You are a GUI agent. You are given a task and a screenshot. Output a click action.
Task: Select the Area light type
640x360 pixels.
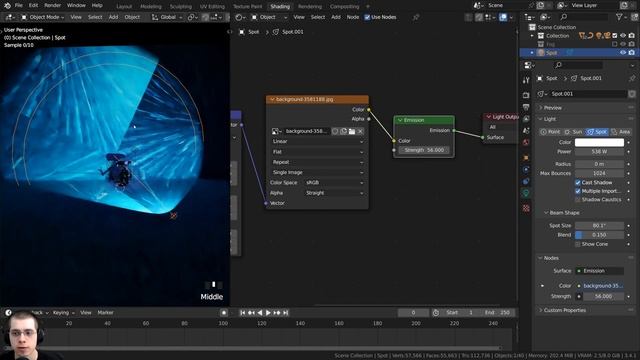621,132
